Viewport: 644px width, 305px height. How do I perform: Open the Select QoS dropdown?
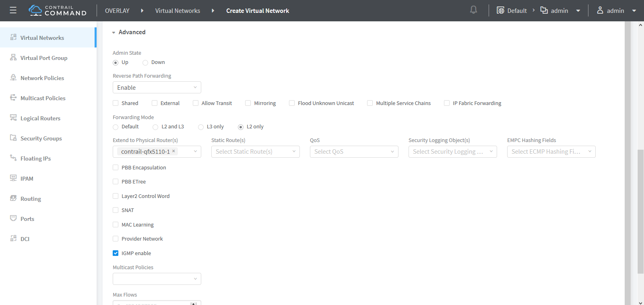pyautogui.click(x=354, y=152)
